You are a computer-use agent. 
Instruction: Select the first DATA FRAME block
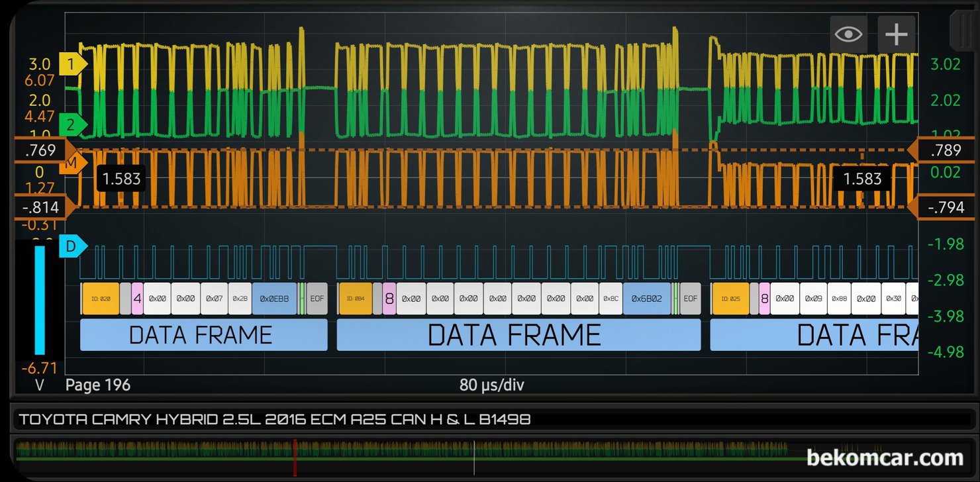pyautogui.click(x=204, y=334)
